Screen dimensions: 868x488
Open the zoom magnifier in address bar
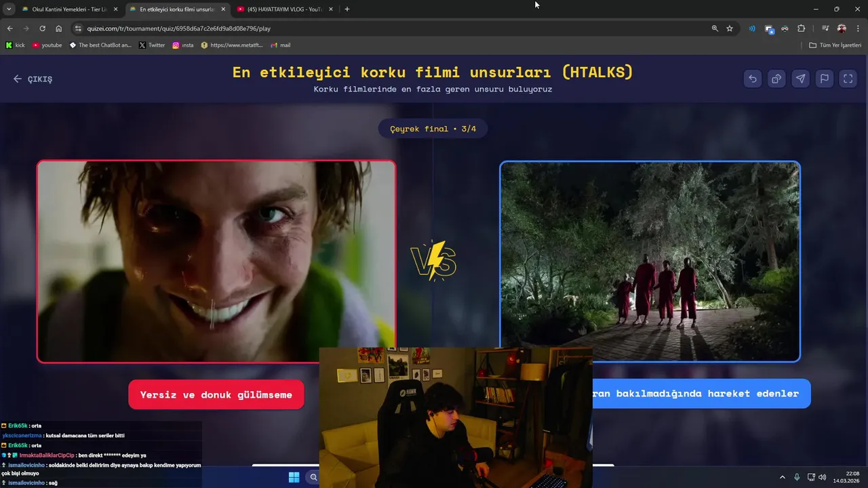pyautogui.click(x=715, y=28)
